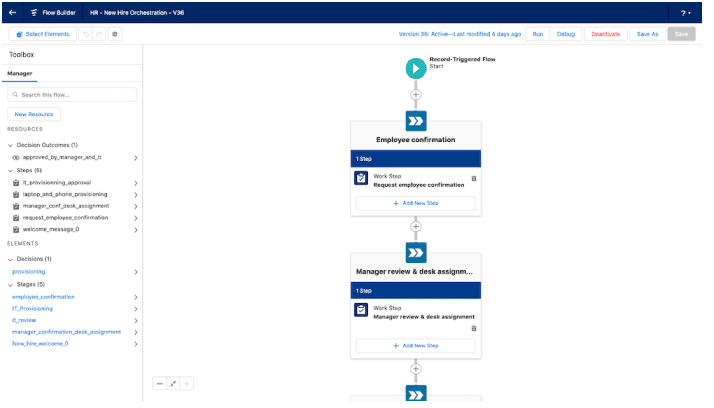Delete Manager review & desk assignment step
Image resolution: width=714 pixels, height=408 pixels.
coord(474,328)
